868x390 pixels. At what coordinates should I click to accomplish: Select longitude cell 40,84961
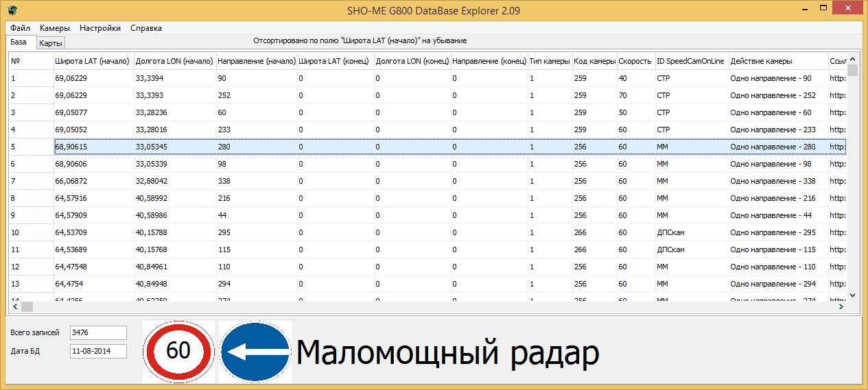[x=175, y=267]
